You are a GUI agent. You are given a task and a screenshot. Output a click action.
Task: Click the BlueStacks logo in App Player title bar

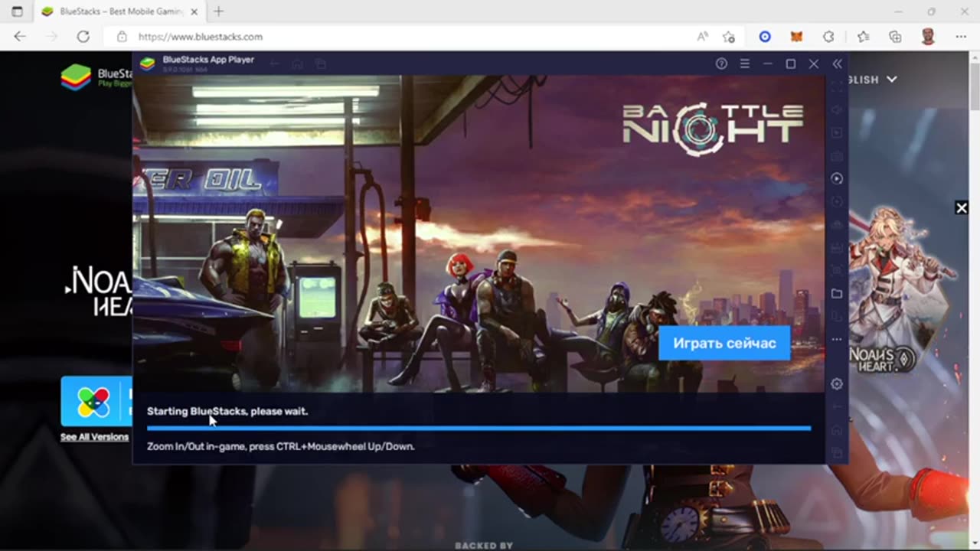click(x=147, y=64)
